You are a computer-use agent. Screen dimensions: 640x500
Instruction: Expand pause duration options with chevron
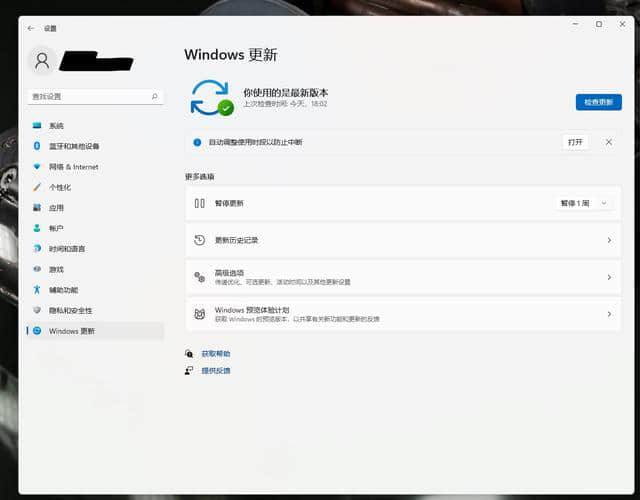click(604, 203)
